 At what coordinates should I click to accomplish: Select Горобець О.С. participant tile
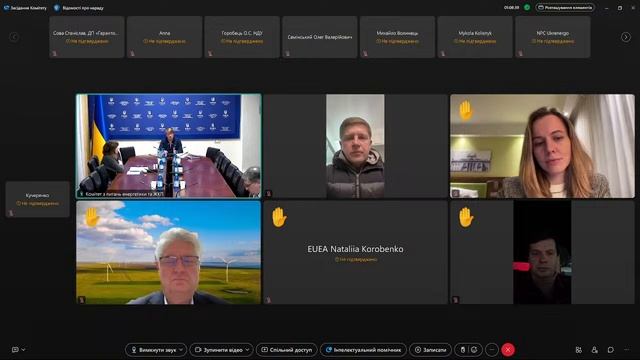pyautogui.click(x=242, y=37)
